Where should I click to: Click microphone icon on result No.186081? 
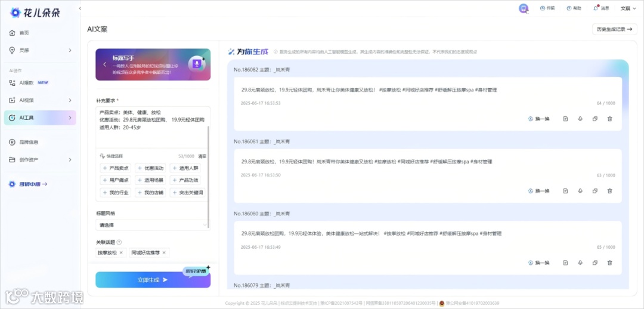(580, 191)
